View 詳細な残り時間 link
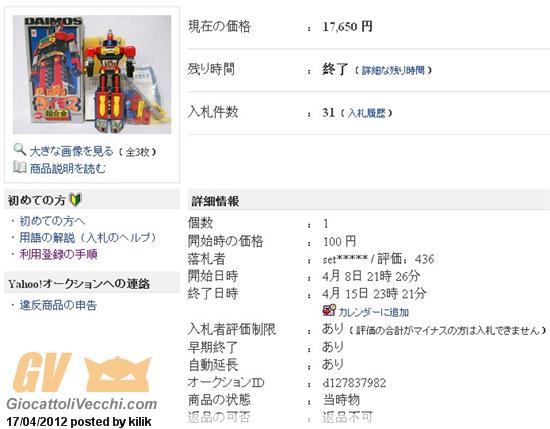The width and height of the screenshot is (550, 429). [393, 70]
